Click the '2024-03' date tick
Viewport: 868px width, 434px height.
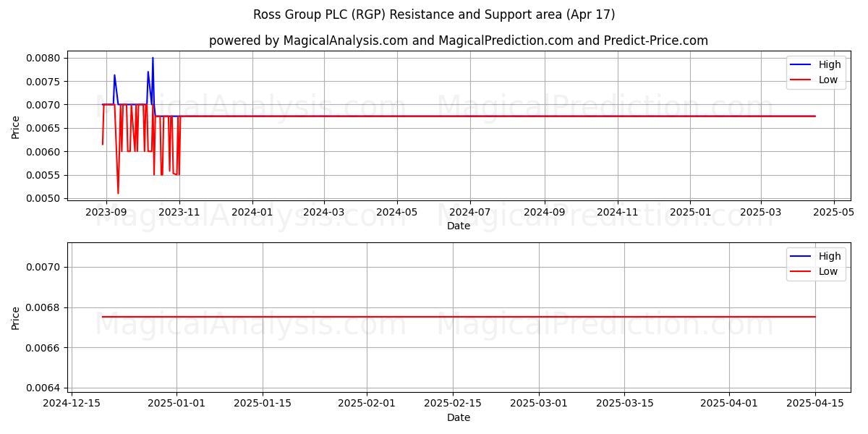pos(323,213)
